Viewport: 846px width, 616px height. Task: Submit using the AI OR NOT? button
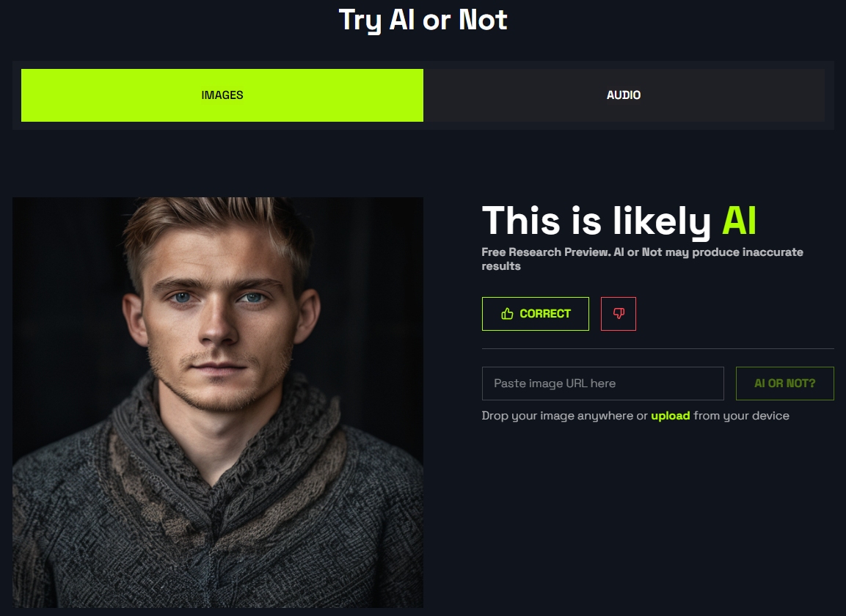click(784, 384)
